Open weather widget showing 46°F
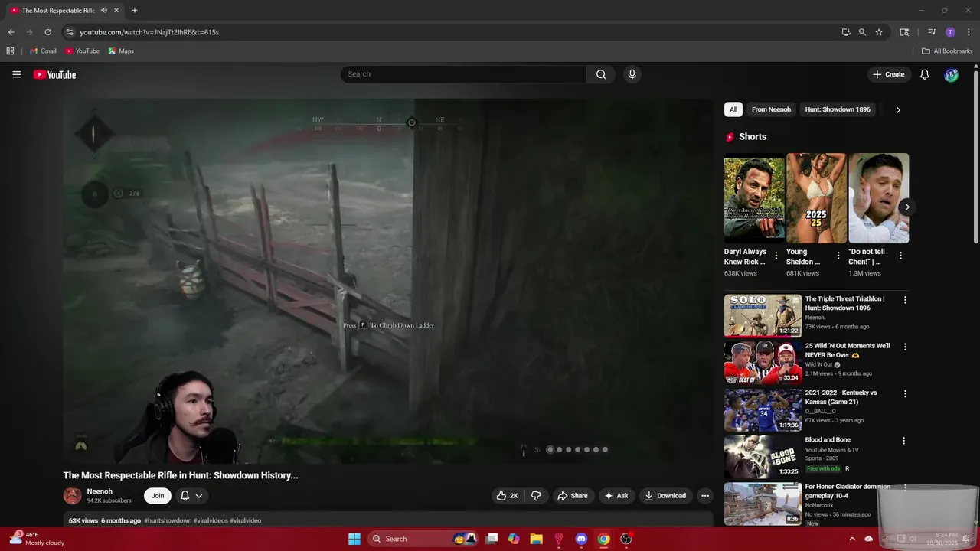Image resolution: width=980 pixels, height=551 pixels. click(37, 539)
